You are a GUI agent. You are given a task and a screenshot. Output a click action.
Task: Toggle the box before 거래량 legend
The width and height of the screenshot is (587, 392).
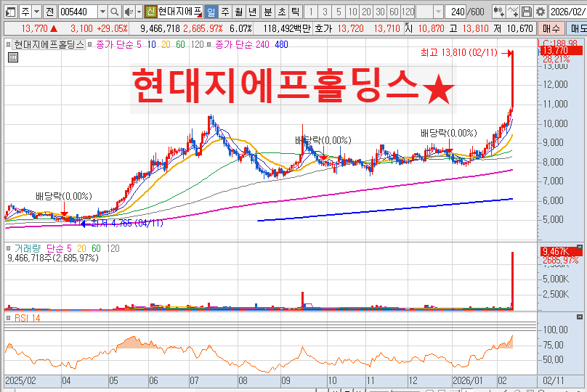click(x=9, y=248)
